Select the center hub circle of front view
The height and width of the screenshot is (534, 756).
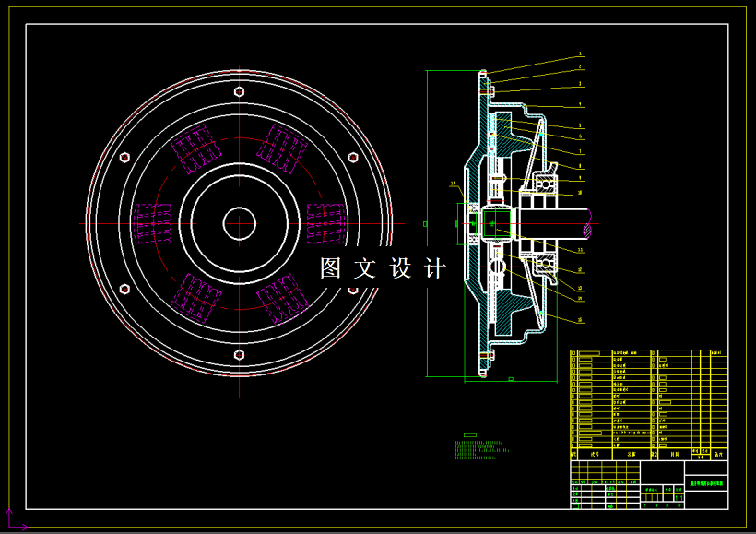(x=238, y=221)
